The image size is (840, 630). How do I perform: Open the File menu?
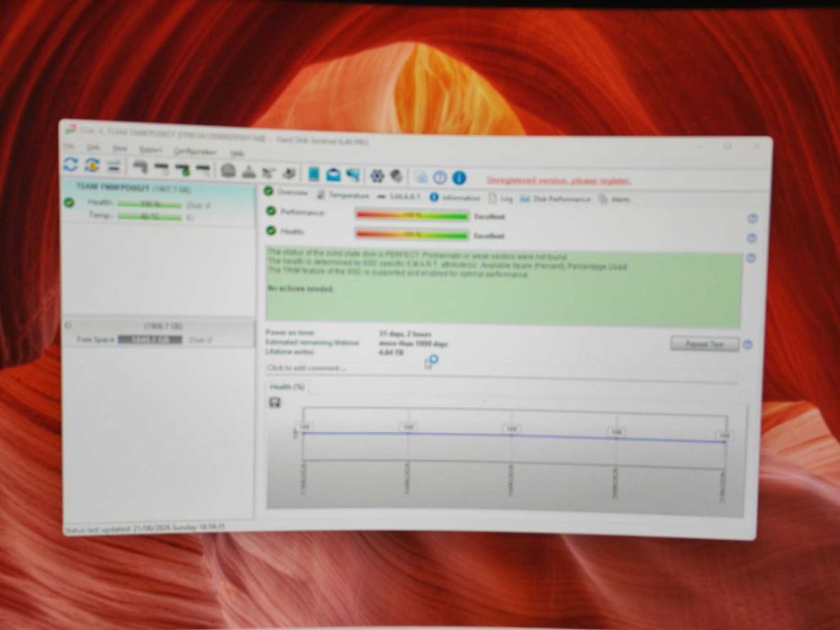coord(69,146)
